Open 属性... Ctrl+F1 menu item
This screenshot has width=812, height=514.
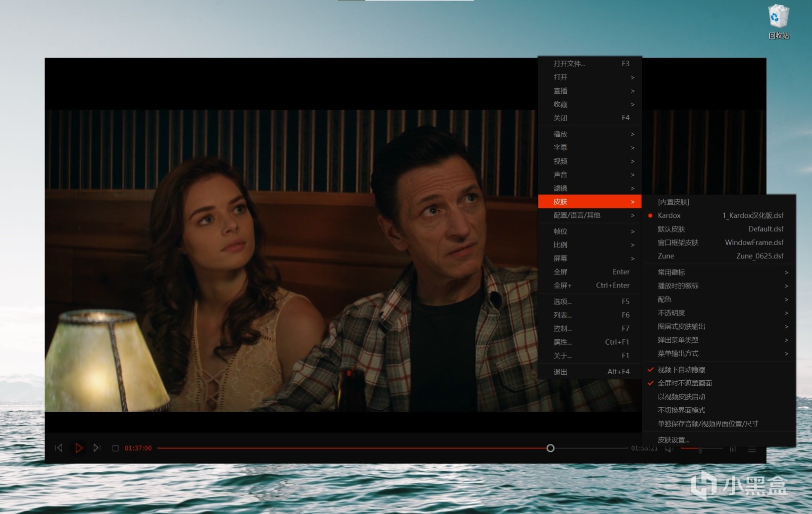click(590, 342)
